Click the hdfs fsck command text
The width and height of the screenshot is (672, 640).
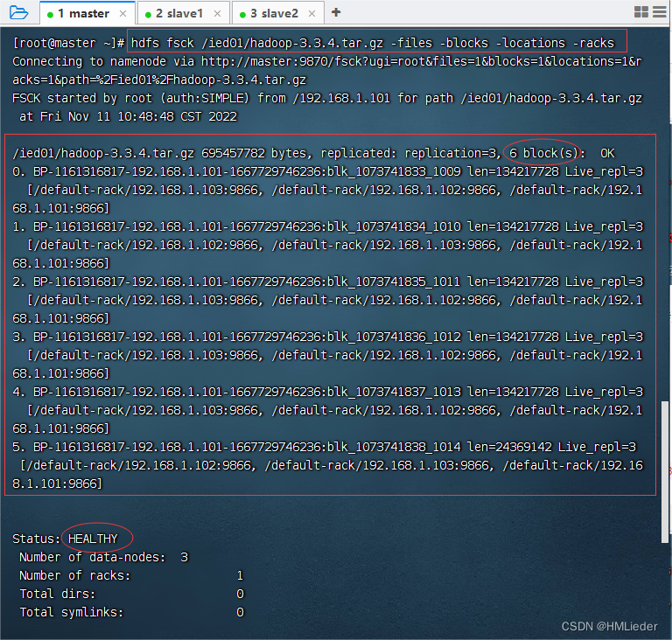(x=373, y=43)
